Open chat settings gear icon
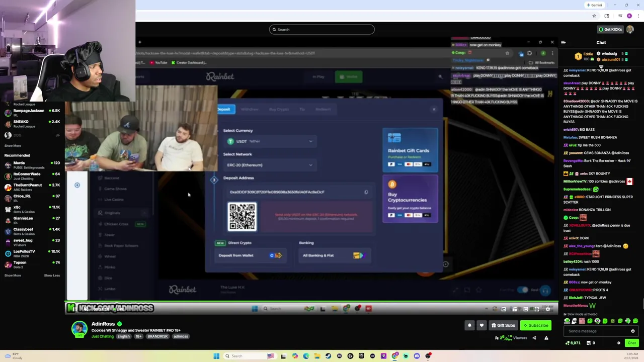The width and height of the screenshot is (644, 362). coord(619,343)
